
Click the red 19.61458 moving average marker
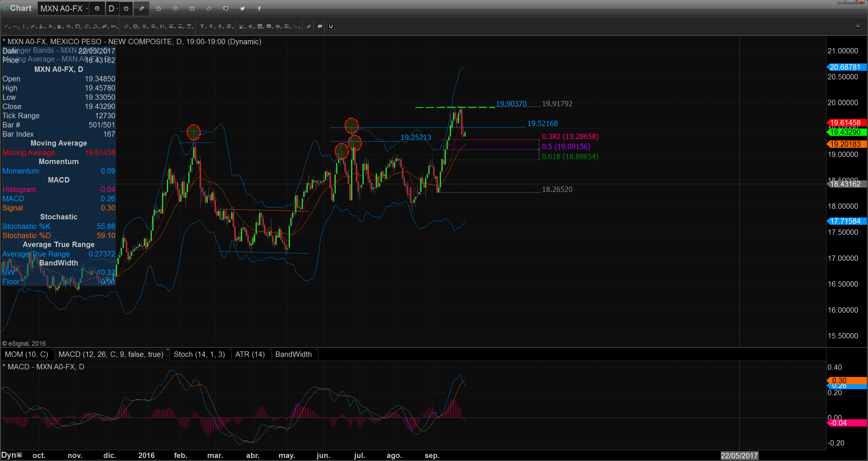tap(847, 123)
